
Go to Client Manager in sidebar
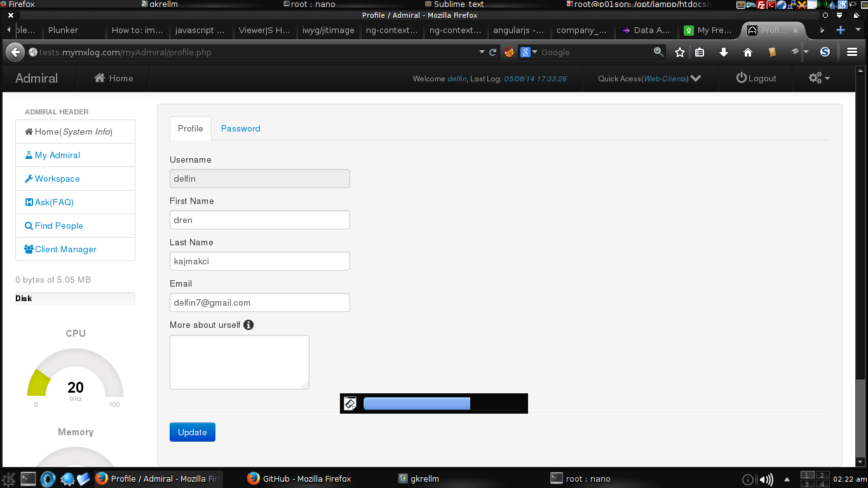pyautogui.click(x=65, y=249)
